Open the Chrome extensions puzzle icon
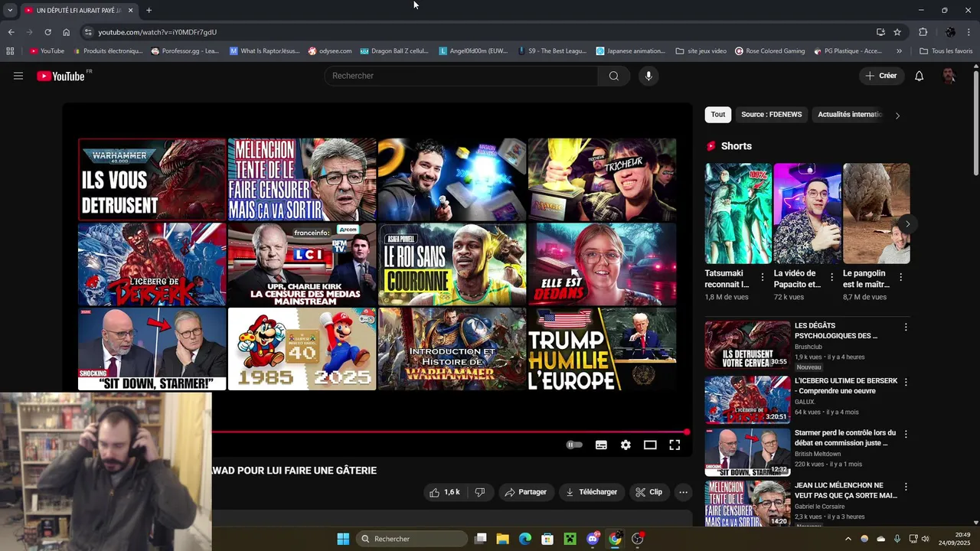 point(923,32)
